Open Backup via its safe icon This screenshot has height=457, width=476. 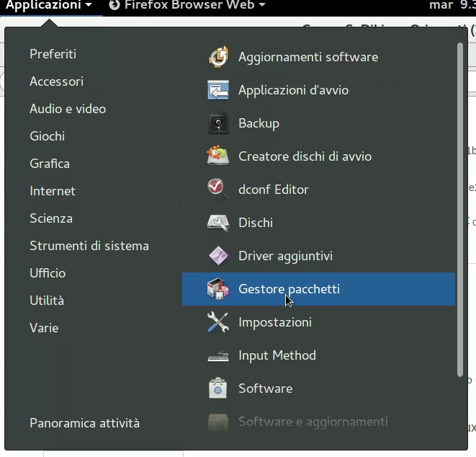(218, 123)
